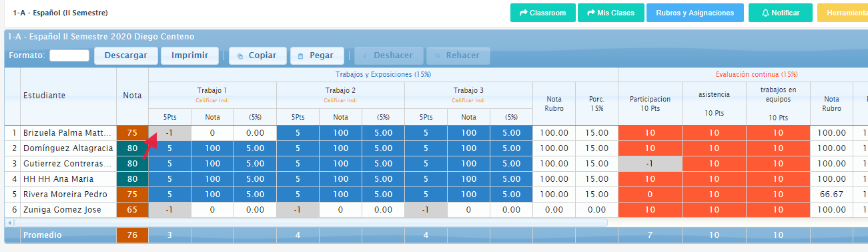This screenshot has height=252, width=868.
Task: Click the Notificar bell button
Action: [780, 13]
